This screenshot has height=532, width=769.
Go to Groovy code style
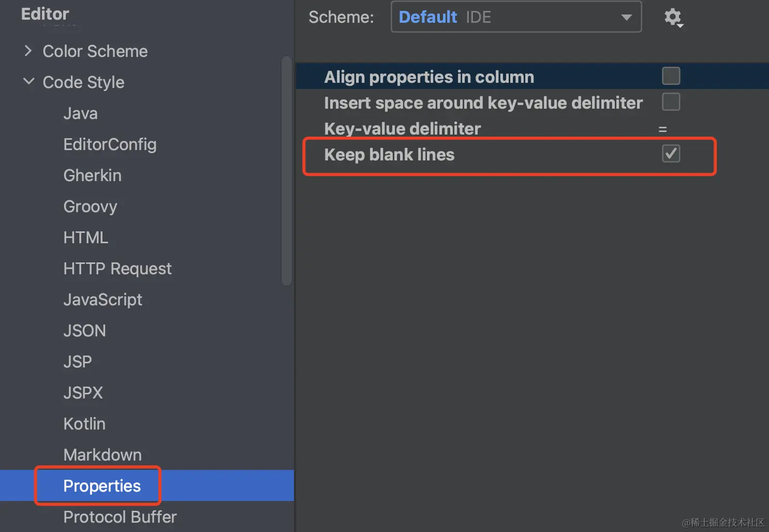(90, 206)
